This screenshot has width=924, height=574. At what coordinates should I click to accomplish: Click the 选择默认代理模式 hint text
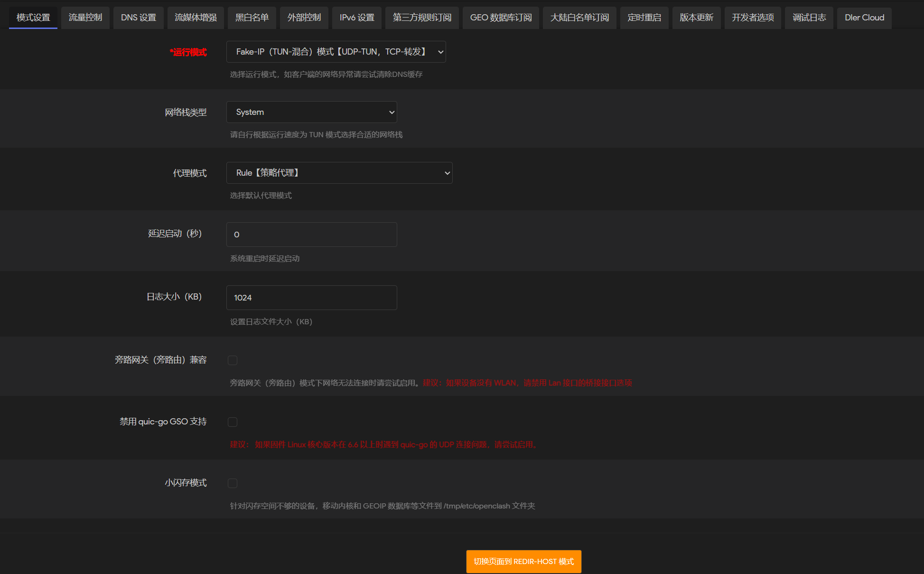tap(261, 196)
